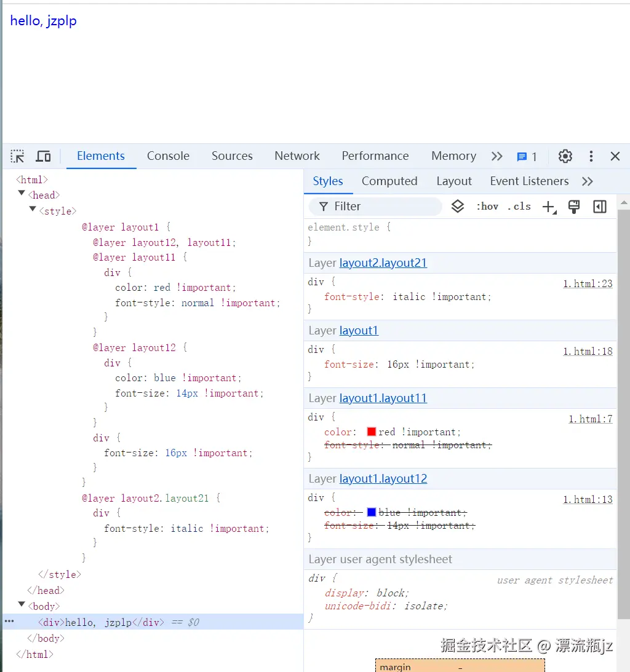This screenshot has width=630, height=672.
Task: Open the customize DevTools three-dot menu
Action: click(591, 156)
